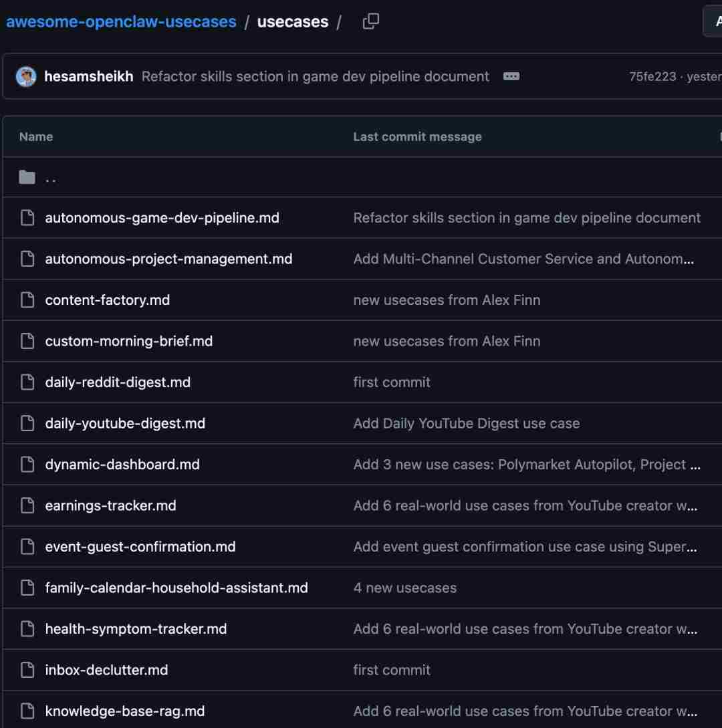Screen dimensions: 722x728
Task: Click file icon beside daily-reddit-digest.md
Action: [x=27, y=382]
